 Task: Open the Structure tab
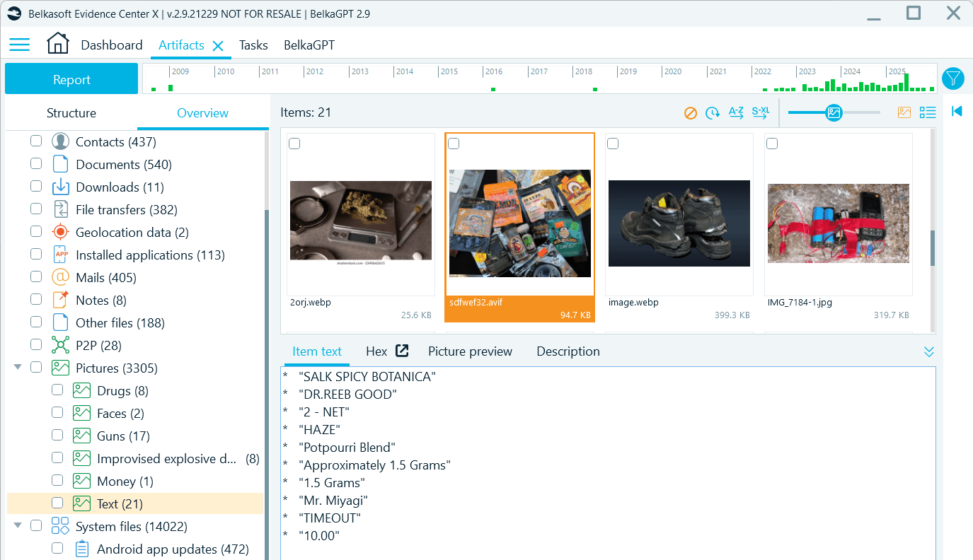(71, 113)
